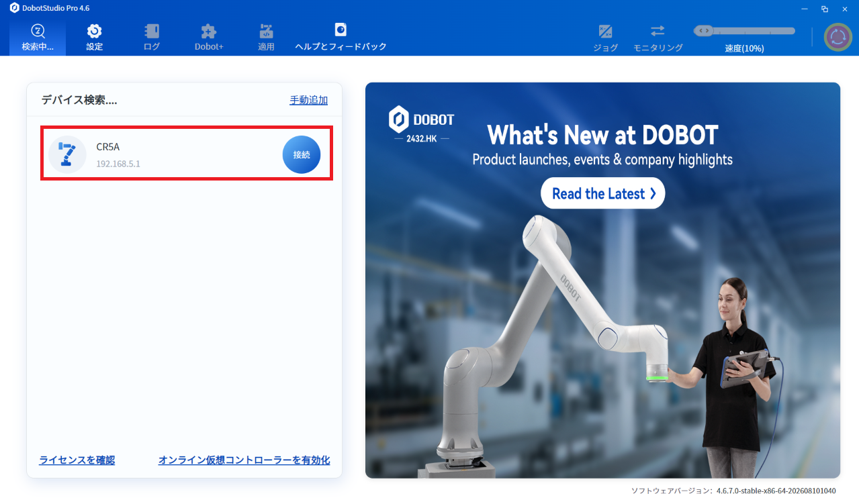859x504 pixels.
Task: Click the デバイス検索 heading
Action: (x=79, y=100)
